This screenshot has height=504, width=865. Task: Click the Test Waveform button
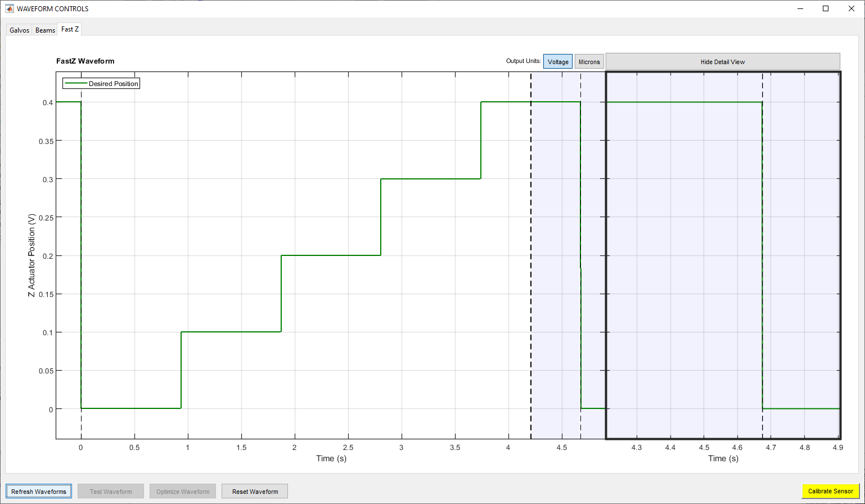click(x=111, y=492)
